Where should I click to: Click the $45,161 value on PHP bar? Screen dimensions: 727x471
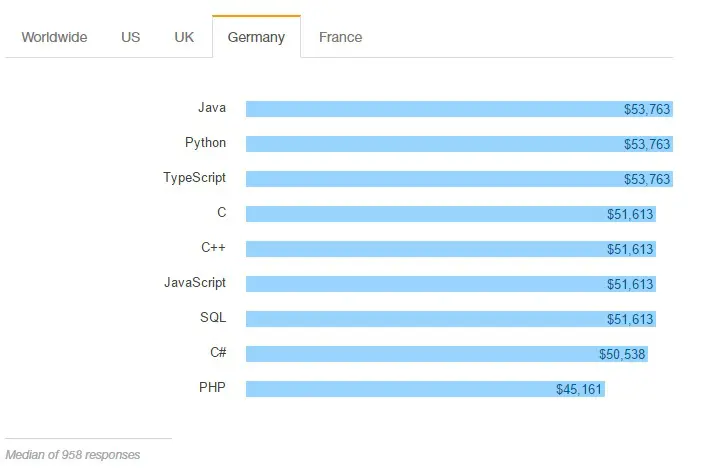(579, 389)
